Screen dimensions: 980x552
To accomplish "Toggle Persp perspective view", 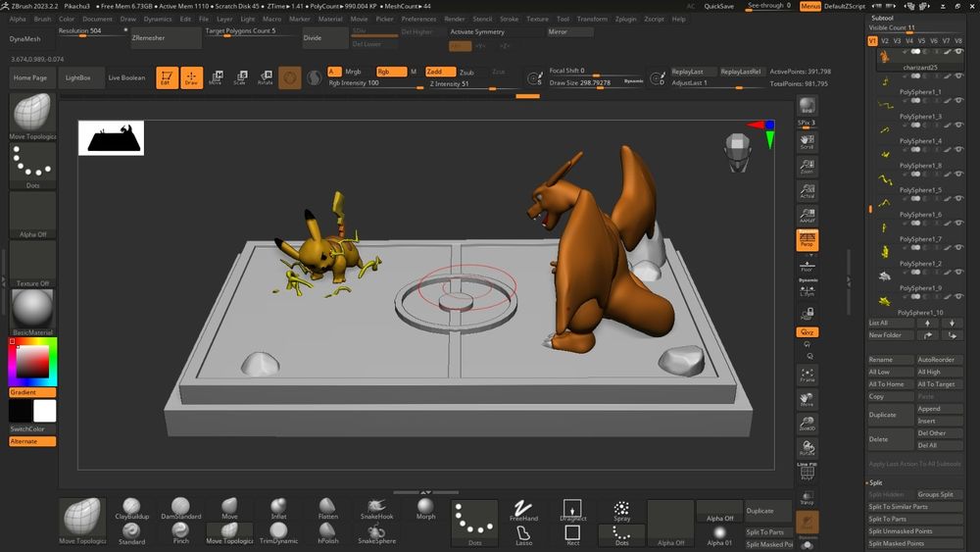I will 808,240.
